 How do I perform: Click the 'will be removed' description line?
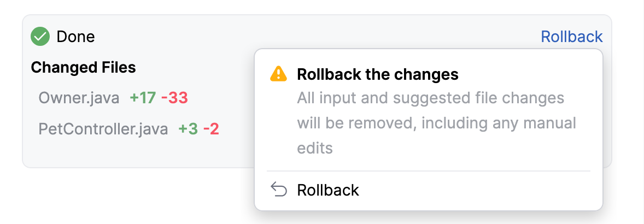click(x=436, y=123)
